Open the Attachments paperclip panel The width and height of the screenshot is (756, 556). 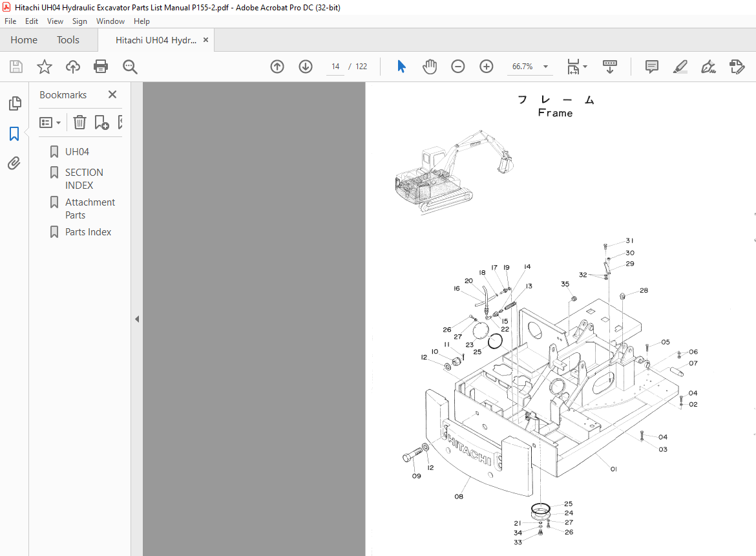(14, 163)
